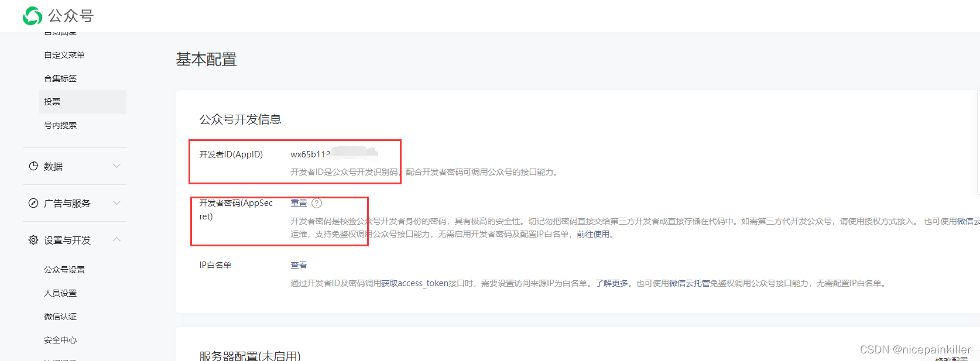
Task: Click the 广告与服务 compass icon
Action: (x=33, y=203)
